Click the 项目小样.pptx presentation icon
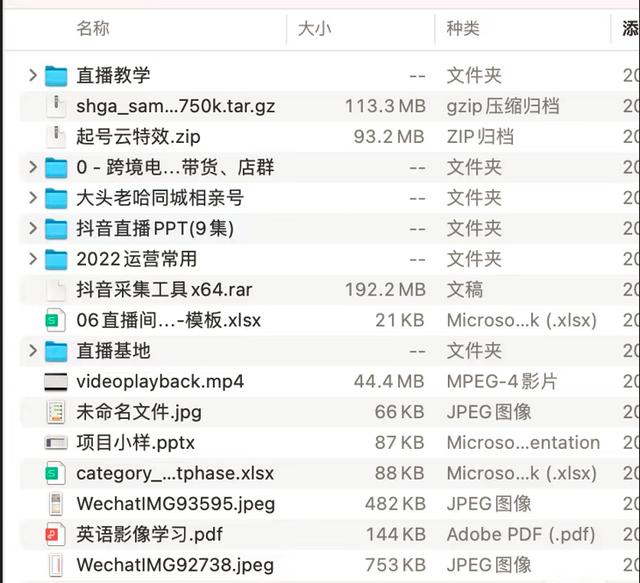Viewport: 640px width, 583px height. point(56,443)
